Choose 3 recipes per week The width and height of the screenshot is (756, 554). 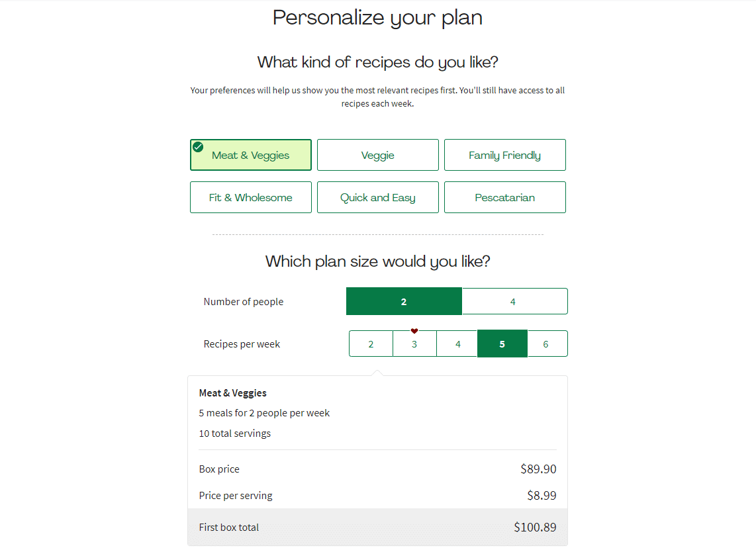(x=414, y=344)
